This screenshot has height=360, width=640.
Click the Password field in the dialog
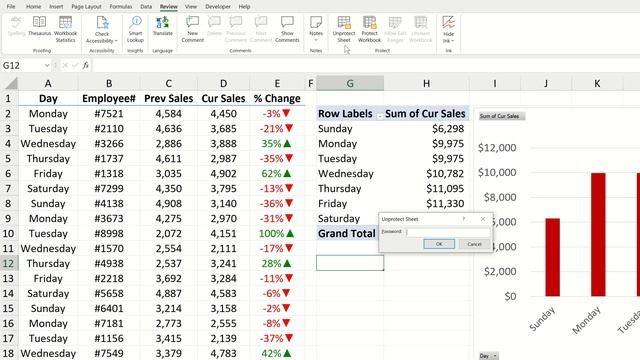[x=448, y=232]
